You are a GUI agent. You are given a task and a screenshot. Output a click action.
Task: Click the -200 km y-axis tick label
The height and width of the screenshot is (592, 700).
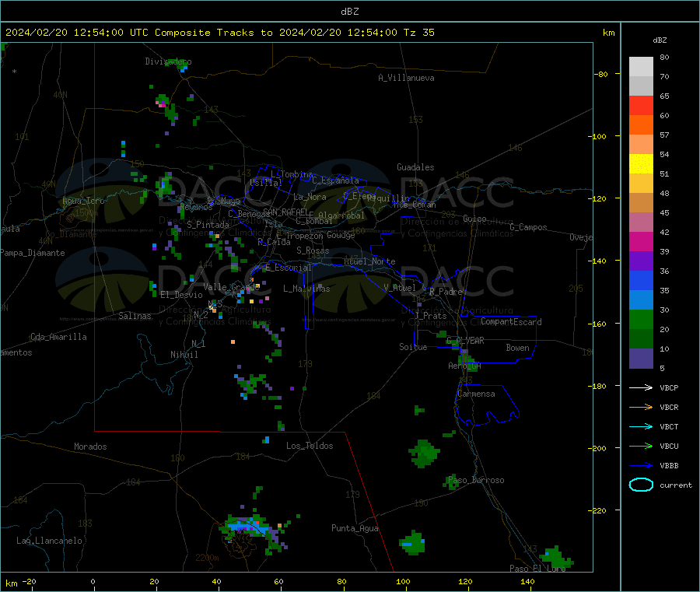[597, 448]
